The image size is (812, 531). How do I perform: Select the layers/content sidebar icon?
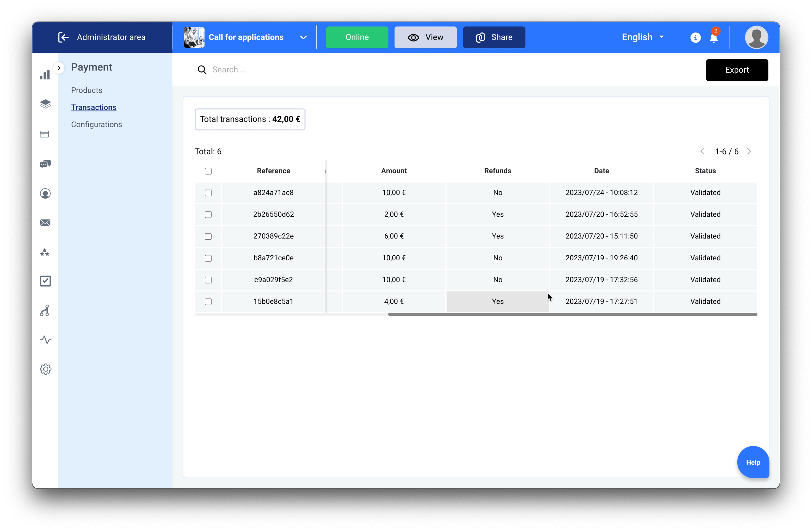(45, 104)
